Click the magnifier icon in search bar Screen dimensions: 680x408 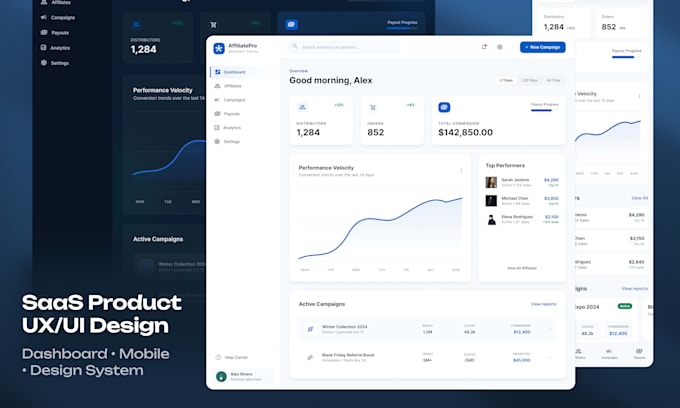click(295, 46)
